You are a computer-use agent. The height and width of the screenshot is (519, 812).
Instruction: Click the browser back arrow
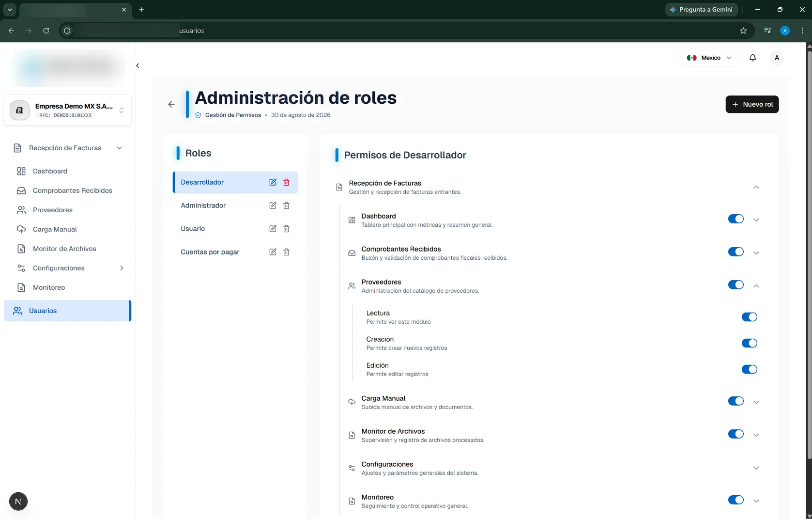[11, 31]
